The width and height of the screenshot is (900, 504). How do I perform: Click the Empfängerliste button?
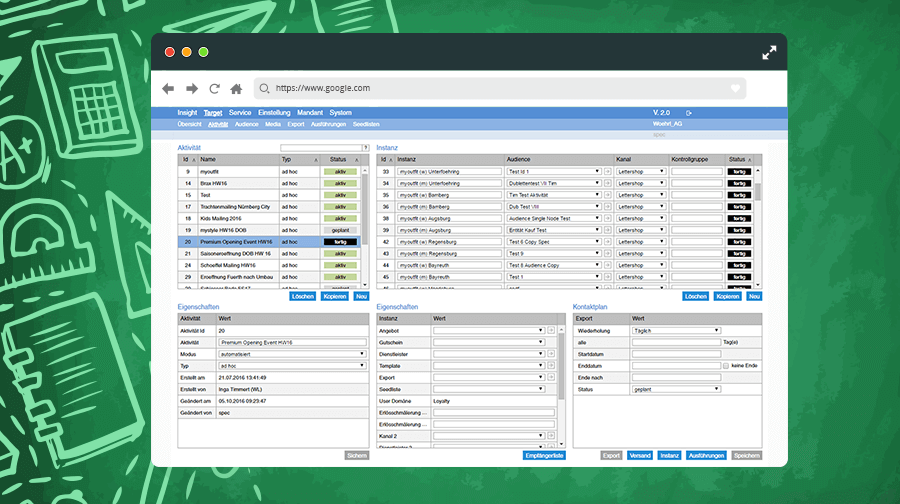(544, 456)
